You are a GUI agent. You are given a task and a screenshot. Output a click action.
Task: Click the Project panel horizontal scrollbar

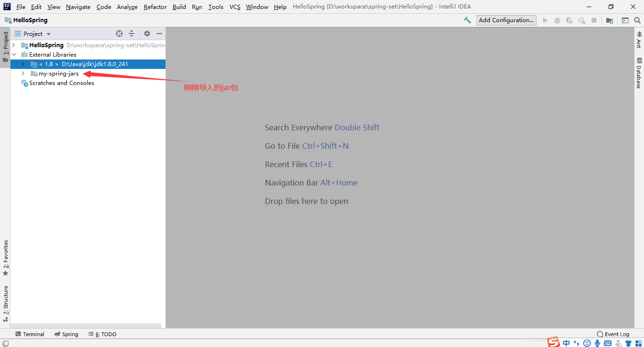point(86,326)
